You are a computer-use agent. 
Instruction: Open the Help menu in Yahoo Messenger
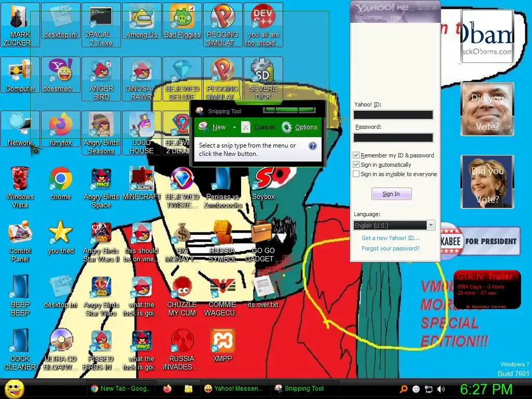click(396, 17)
